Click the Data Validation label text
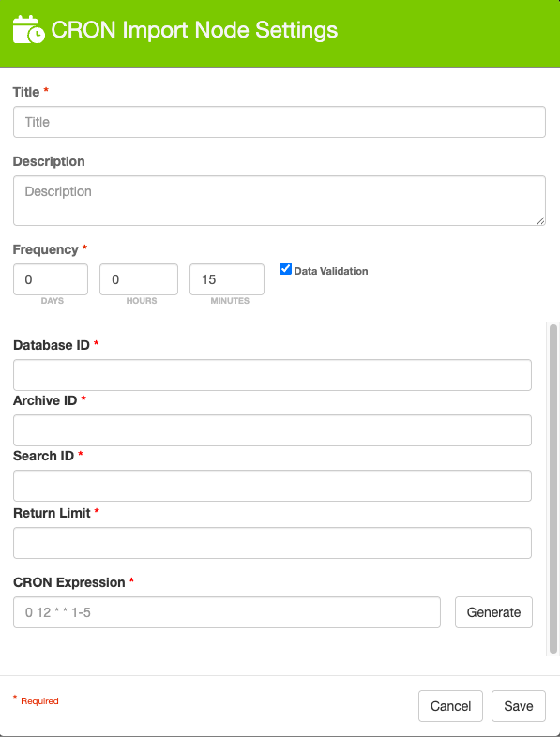Viewport: 560px width, 737px height. click(x=331, y=271)
